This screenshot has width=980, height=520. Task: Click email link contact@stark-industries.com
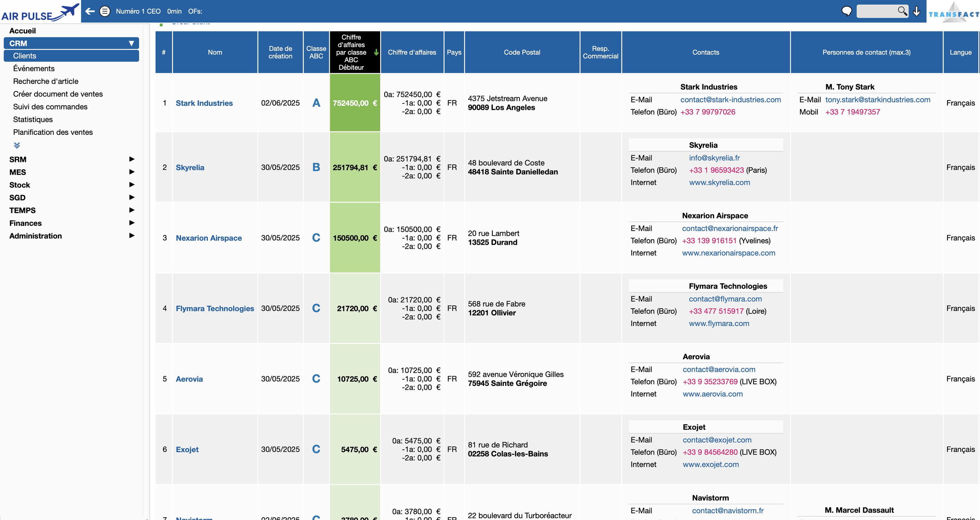coord(730,99)
